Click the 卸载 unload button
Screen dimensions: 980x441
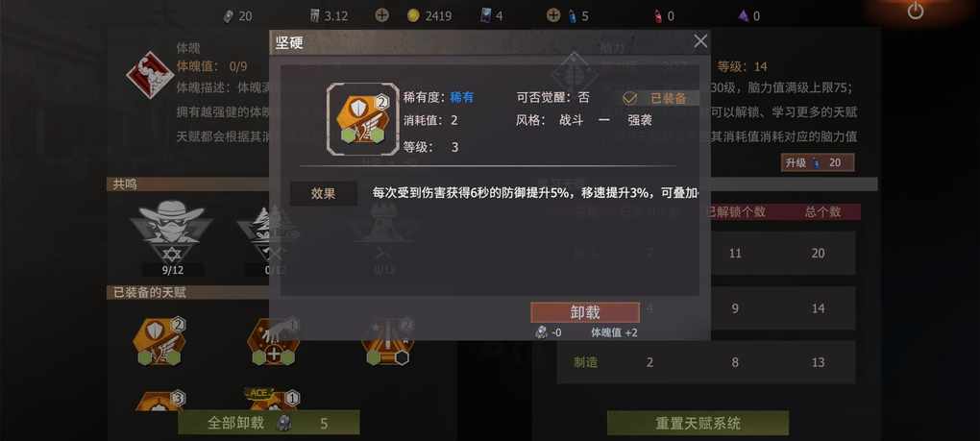[x=585, y=312]
